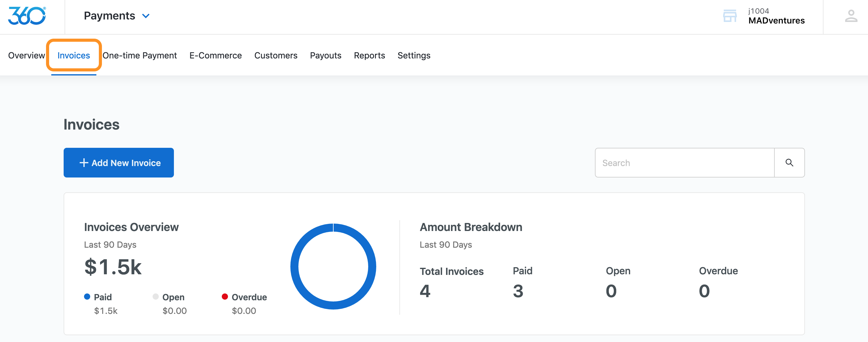Click the red Overdue legend dot

click(x=225, y=297)
